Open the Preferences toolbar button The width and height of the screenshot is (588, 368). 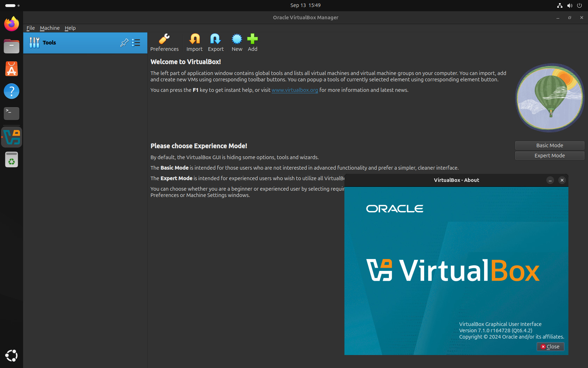(164, 42)
